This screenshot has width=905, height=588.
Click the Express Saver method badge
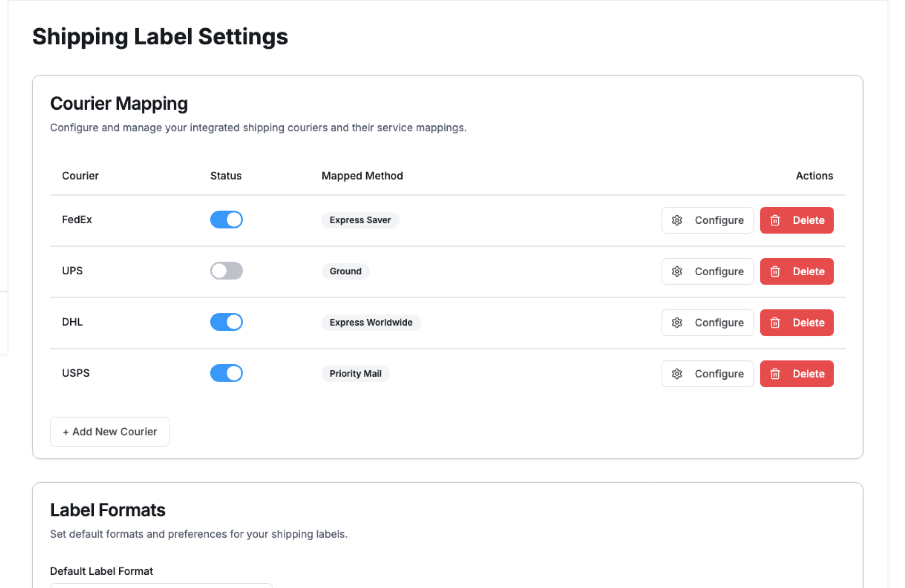coord(360,220)
